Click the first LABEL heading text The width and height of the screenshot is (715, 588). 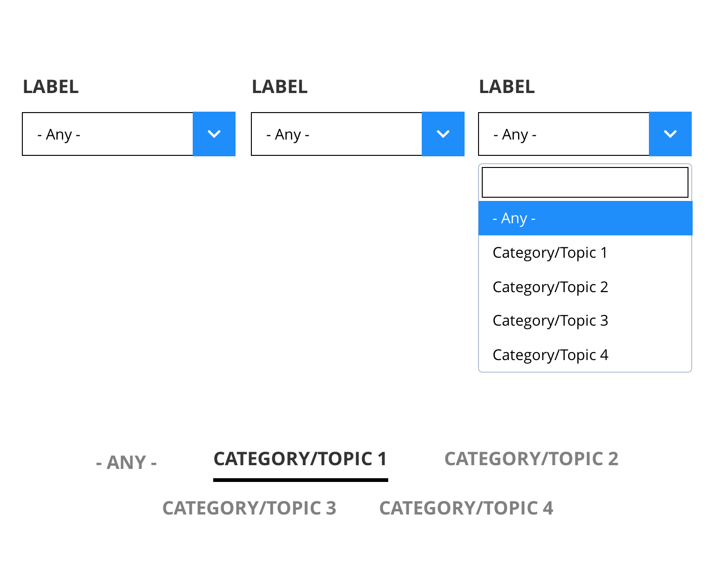51,87
